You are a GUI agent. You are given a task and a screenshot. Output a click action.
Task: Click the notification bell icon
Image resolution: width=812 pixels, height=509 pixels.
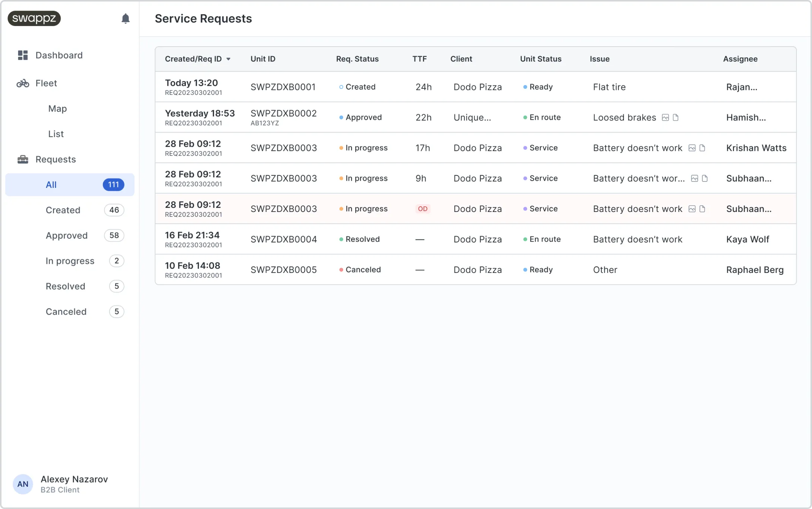click(x=125, y=18)
